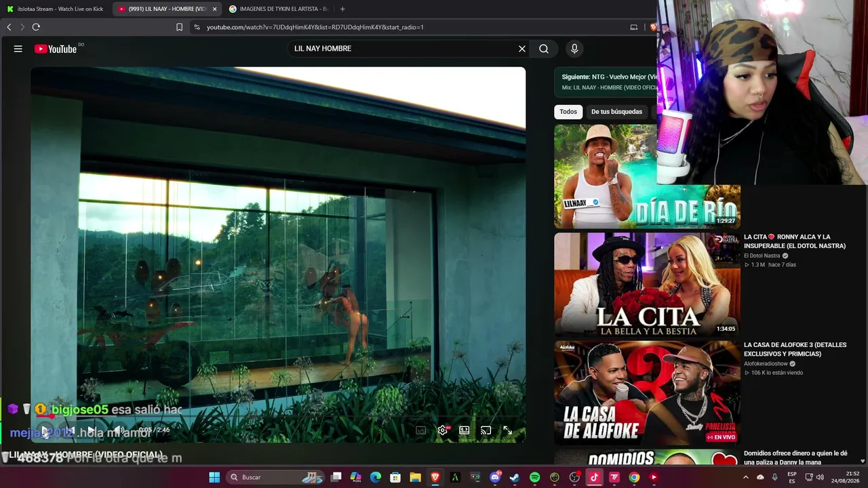Viewport: 868px width, 488px height.
Task: Open Google Chrome from the taskbar
Action: point(634,477)
